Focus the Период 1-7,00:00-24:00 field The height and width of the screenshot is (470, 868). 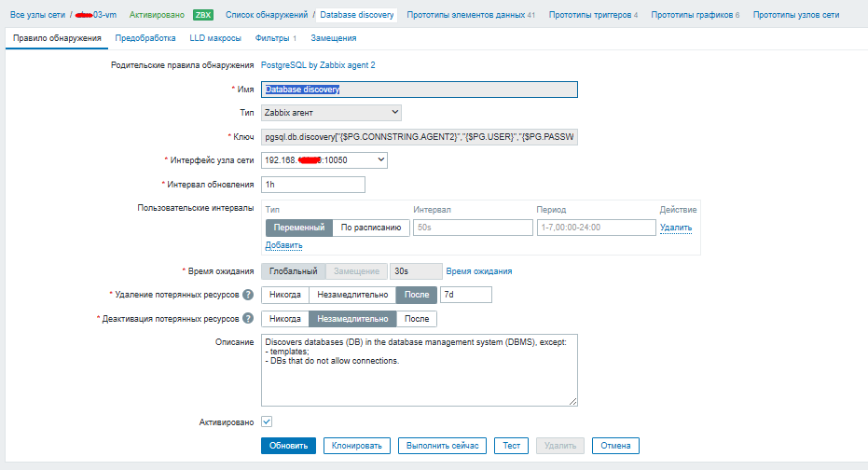click(x=596, y=228)
